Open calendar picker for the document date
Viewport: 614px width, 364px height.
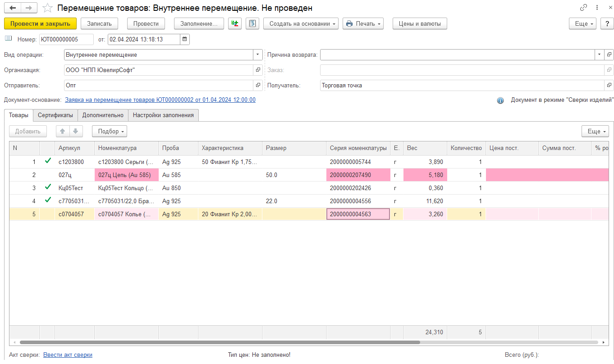tap(185, 39)
